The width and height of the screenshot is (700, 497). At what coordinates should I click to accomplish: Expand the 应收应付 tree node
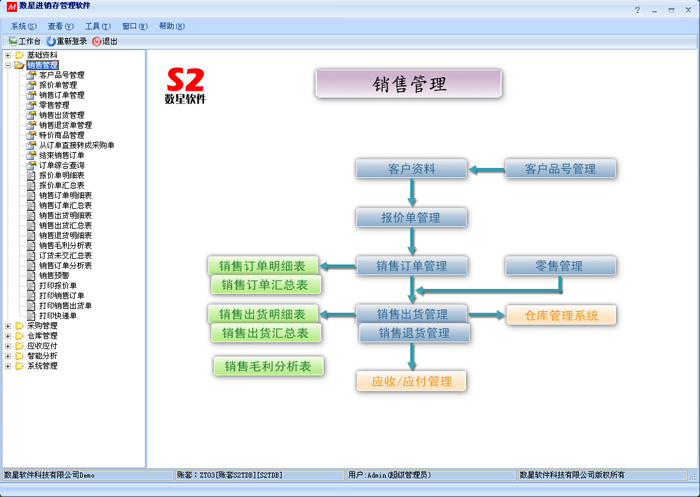point(8,346)
